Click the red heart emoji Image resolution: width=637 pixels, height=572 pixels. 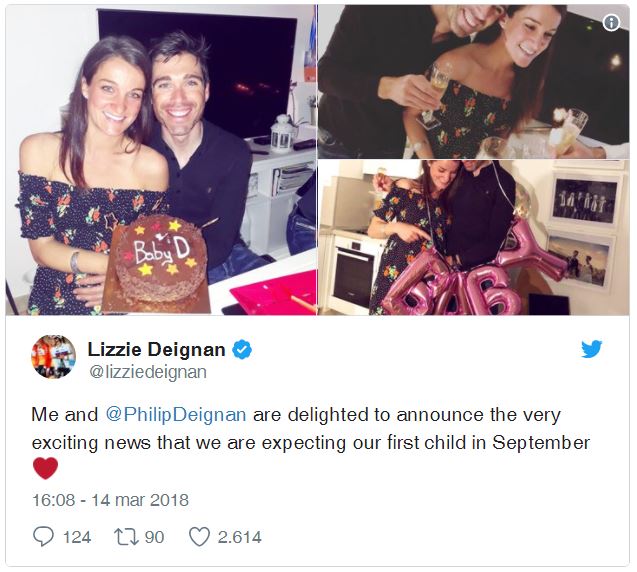click(45, 468)
